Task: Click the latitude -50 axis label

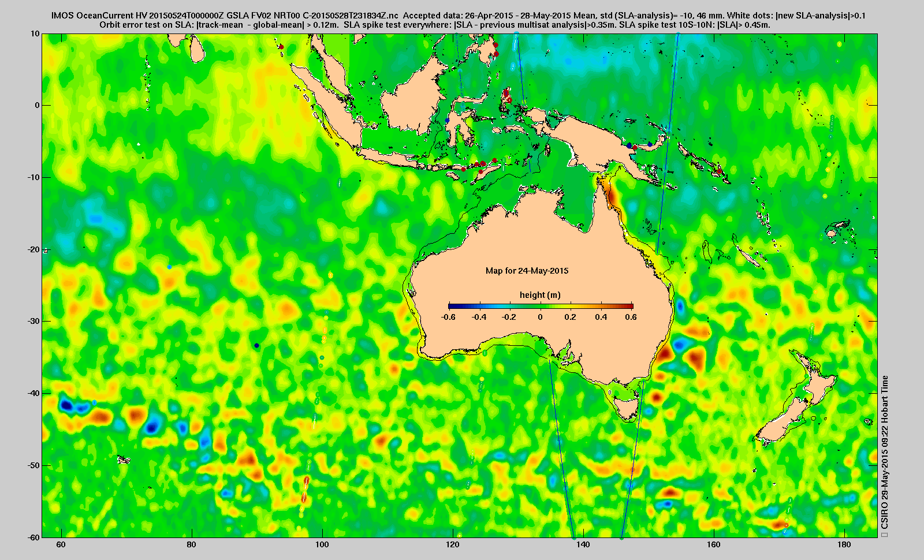Action: (33, 465)
